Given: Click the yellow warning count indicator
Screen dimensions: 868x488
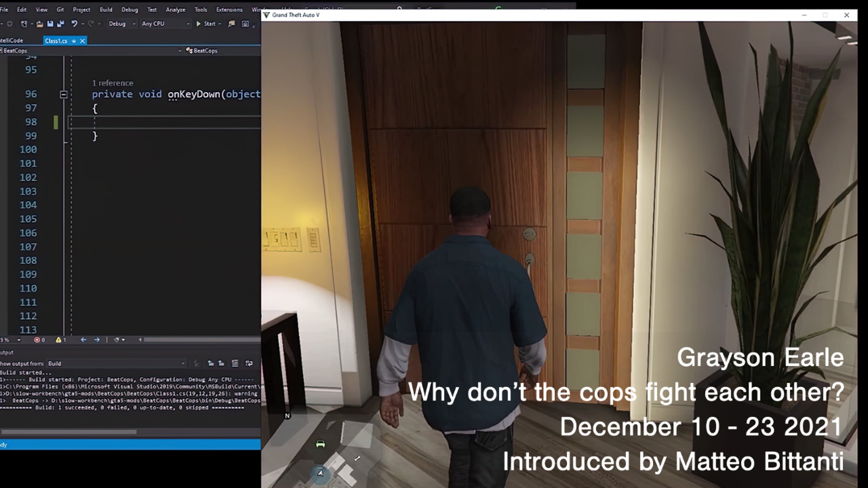Looking at the screenshot, I should coord(61,340).
